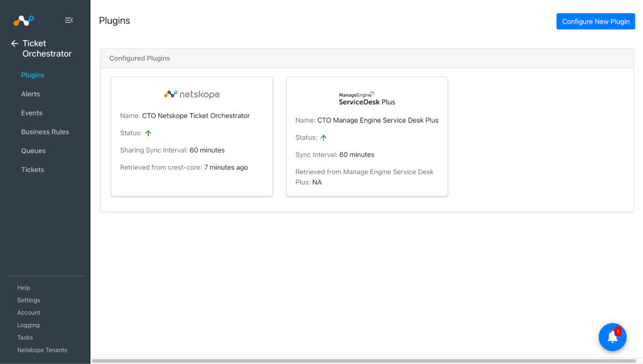The image size is (643, 364).
Task: Click the netskope logo on first plugin card
Action: (x=192, y=94)
